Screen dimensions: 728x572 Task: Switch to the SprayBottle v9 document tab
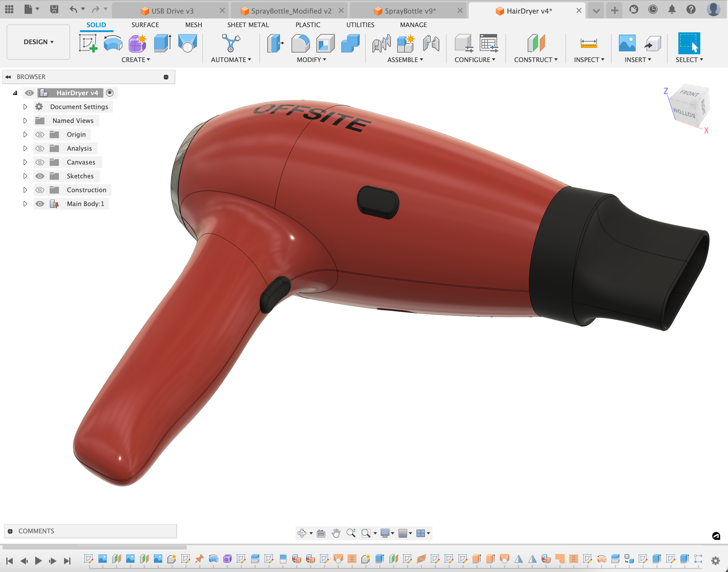pos(410,11)
